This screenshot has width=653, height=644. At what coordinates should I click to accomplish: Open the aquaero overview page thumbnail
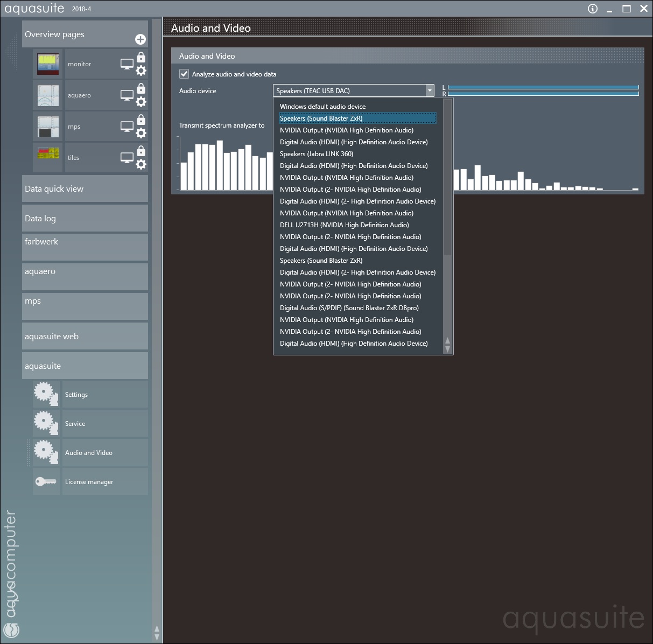(48, 95)
